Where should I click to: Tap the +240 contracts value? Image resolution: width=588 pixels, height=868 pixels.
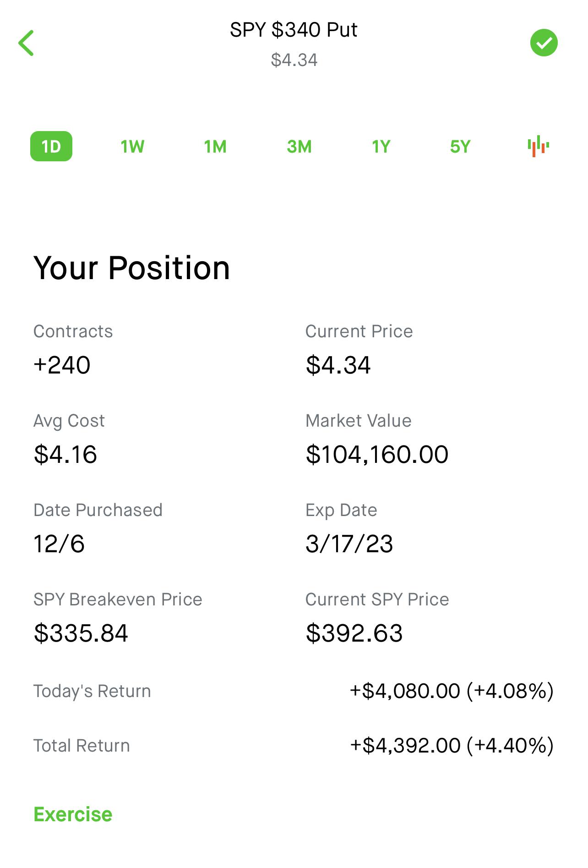click(x=62, y=365)
